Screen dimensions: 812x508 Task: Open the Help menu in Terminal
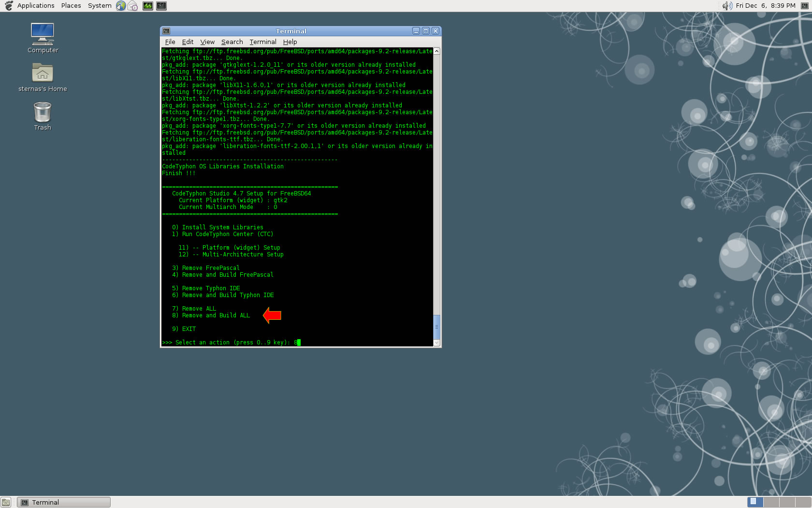(290, 42)
